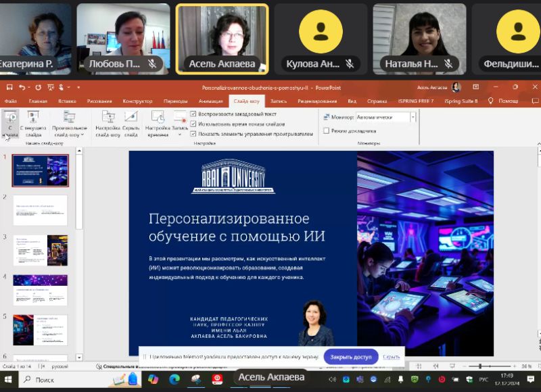
Task: Adjust the zoom slider in status bar
Action: coord(479,366)
